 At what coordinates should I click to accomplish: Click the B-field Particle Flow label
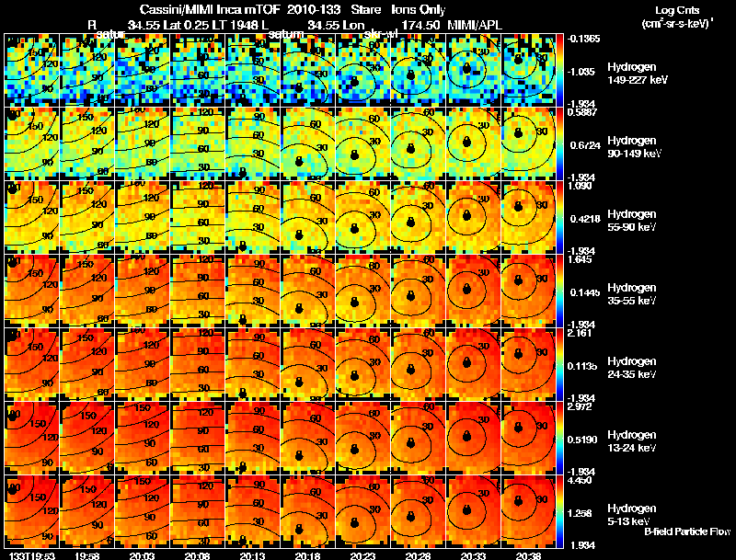687,531
